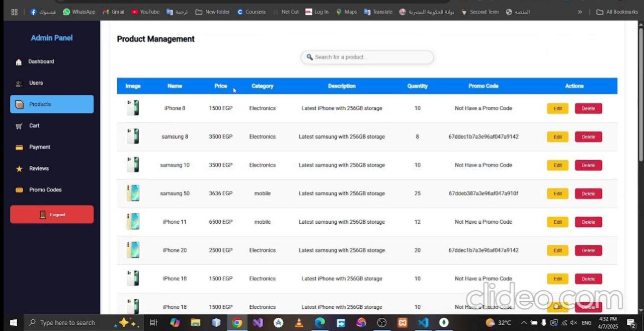Expand the bookmarks overflow chevron

[580, 12]
